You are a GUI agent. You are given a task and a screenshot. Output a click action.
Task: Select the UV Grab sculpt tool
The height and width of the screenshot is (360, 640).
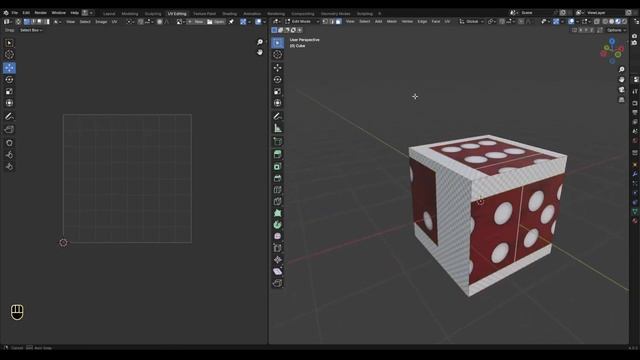tap(9, 143)
